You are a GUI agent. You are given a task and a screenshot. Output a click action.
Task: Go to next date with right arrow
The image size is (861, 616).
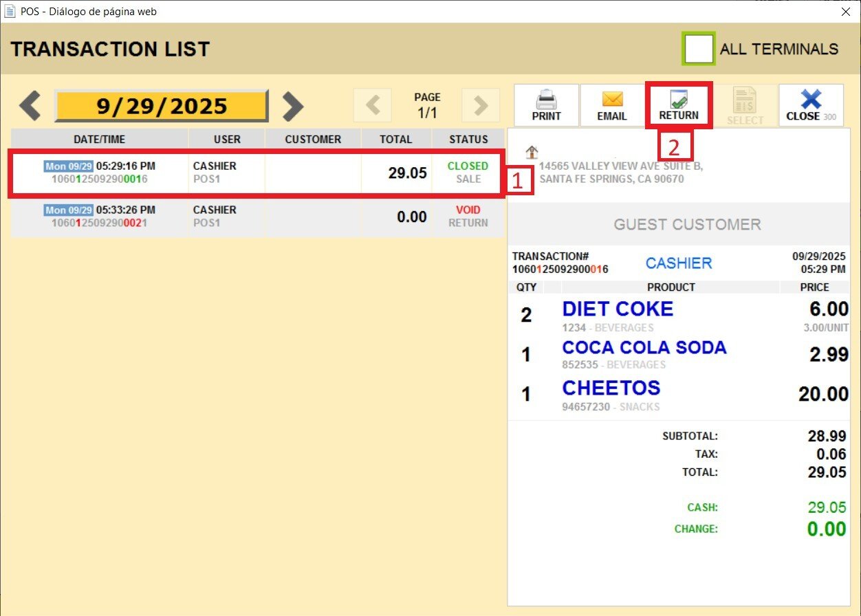[x=293, y=106]
